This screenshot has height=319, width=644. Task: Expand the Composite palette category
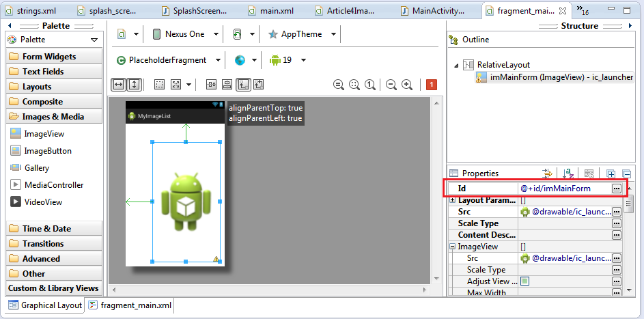pyautogui.click(x=54, y=101)
